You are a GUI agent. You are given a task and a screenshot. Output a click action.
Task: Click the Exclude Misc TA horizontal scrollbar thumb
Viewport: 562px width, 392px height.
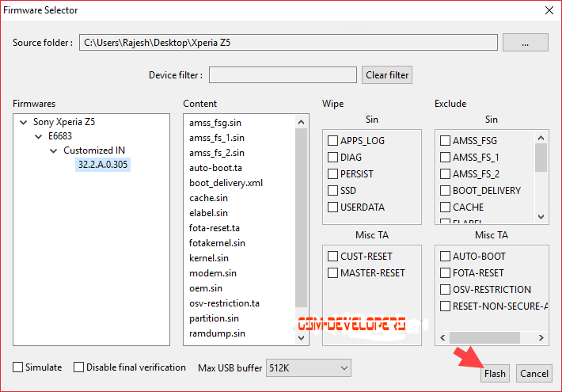pos(484,338)
